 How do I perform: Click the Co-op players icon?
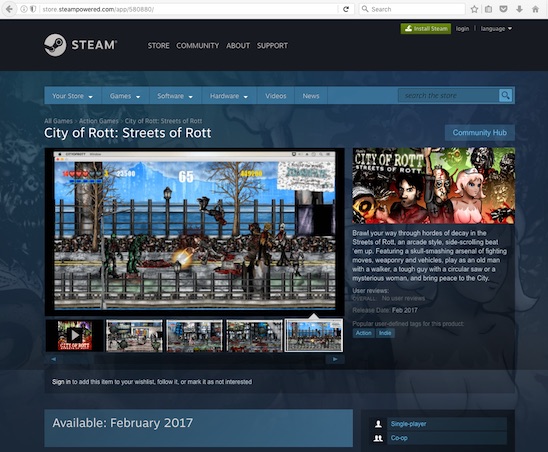(x=378, y=438)
